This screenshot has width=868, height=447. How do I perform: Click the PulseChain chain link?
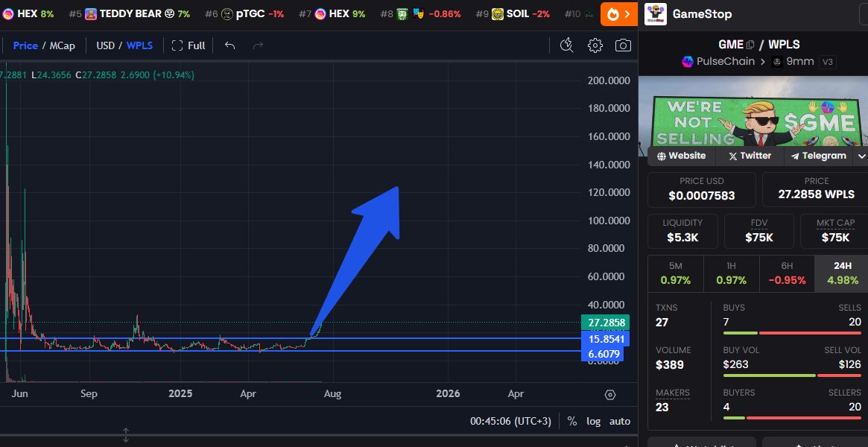pos(718,61)
